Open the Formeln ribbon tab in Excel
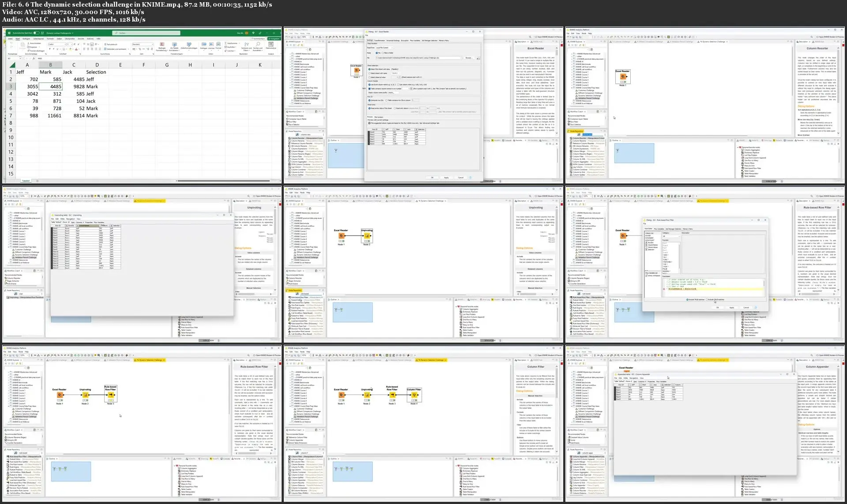 50,39
